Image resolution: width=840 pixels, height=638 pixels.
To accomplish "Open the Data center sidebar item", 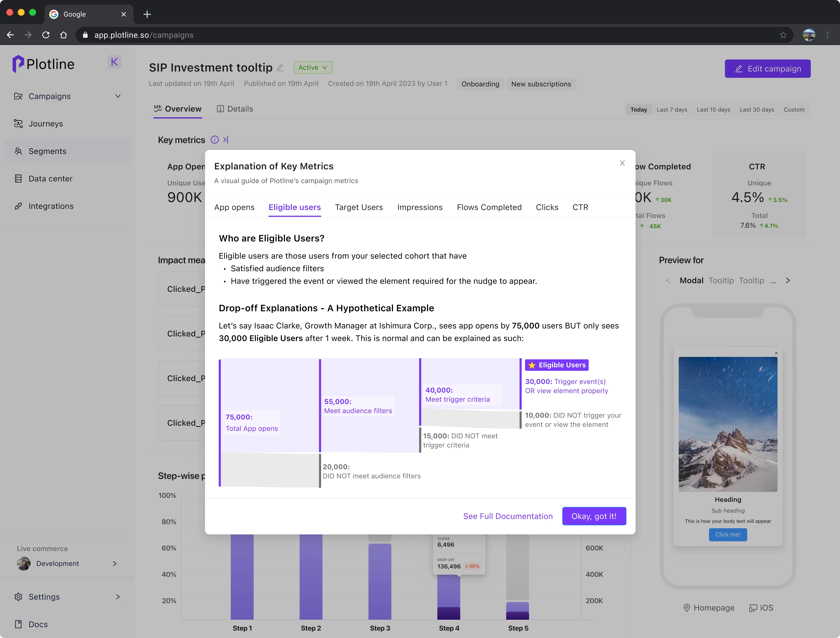I will point(50,179).
